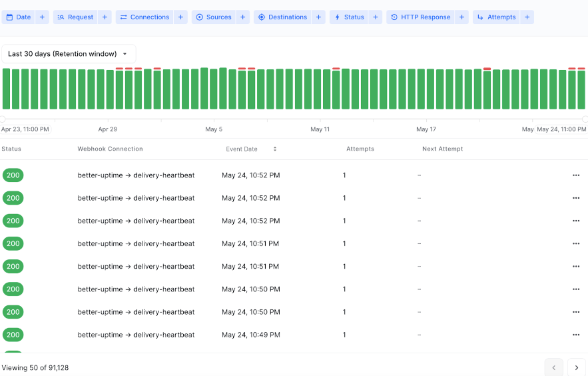Open the Status filter

[349, 17]
